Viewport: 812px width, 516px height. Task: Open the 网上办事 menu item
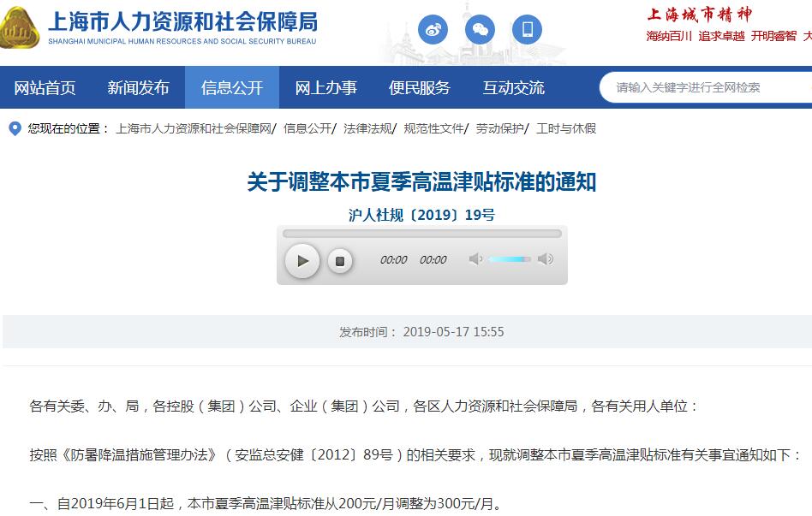pyautogui.click(x=325, y=87)
